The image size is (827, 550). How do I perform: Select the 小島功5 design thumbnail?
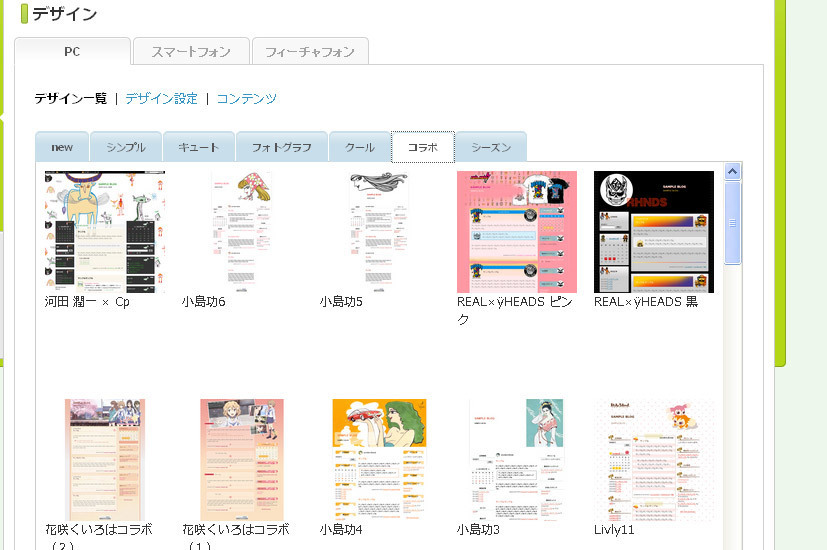[379, 231]
